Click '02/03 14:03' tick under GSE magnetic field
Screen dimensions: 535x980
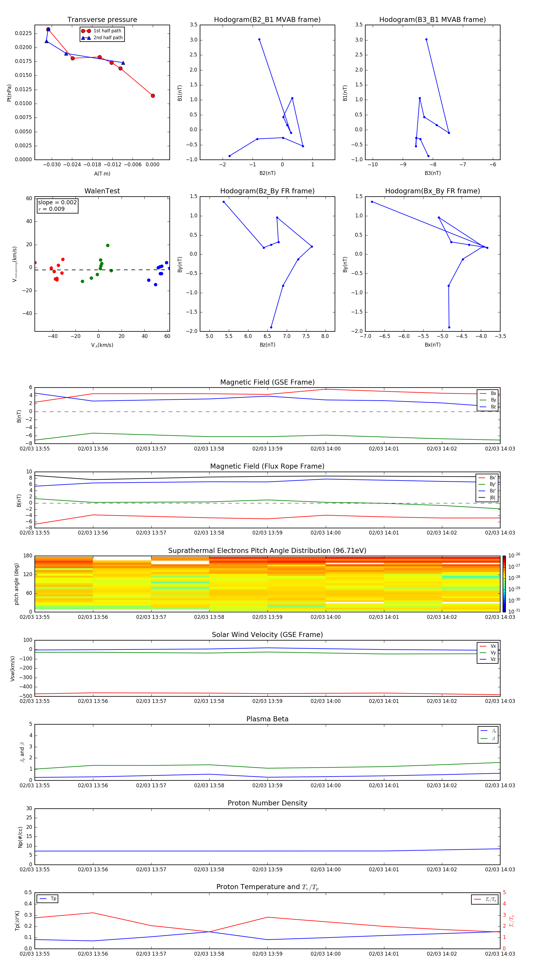(500, 449)
